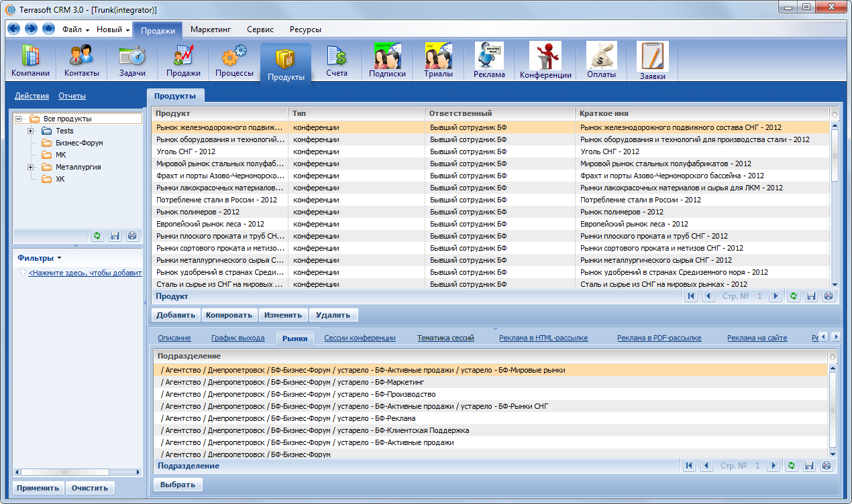Go to next page of Подразделение grid
The width and height of the screenshot is (852, 504).
[774, 466]
